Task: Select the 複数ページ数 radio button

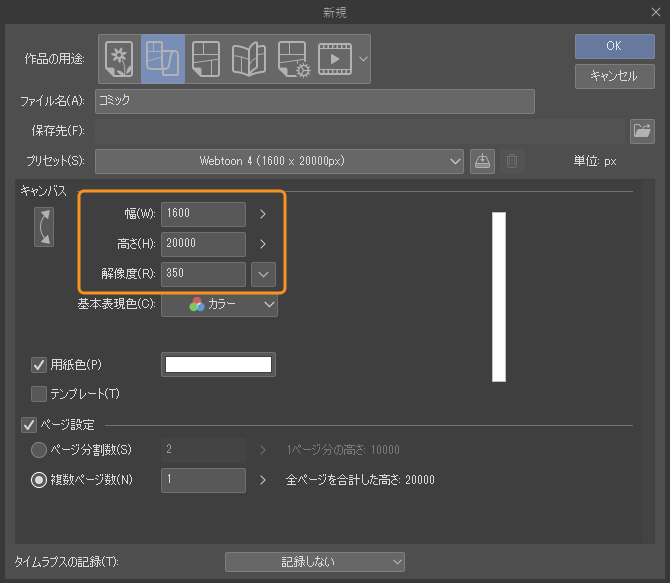Action: click(39, 480)
